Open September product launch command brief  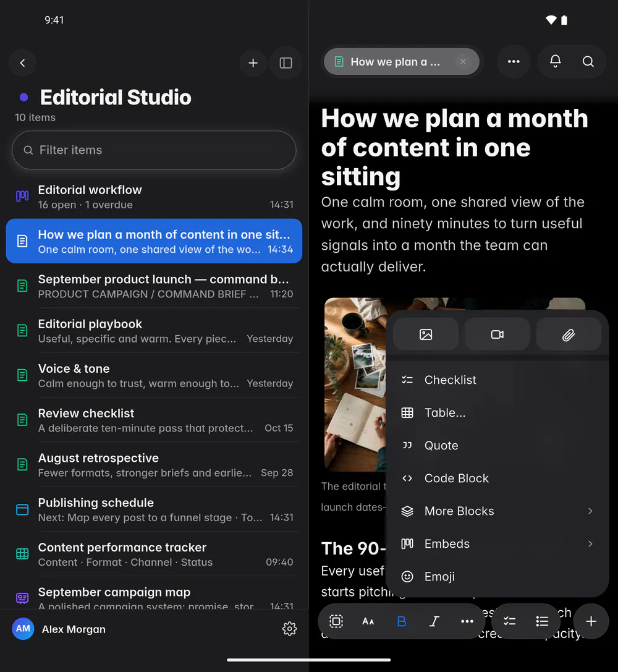pyautogui.click(x=154, y=286)
